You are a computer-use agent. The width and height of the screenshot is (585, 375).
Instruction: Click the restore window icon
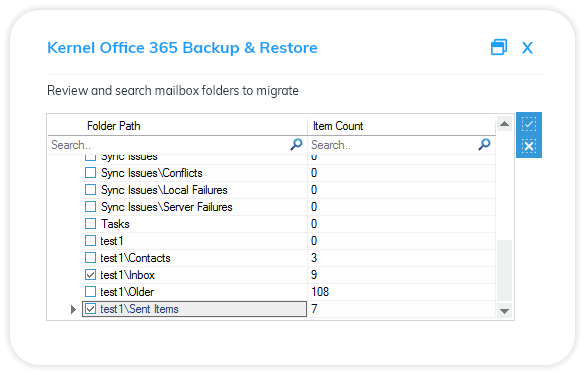click(499, 47)
